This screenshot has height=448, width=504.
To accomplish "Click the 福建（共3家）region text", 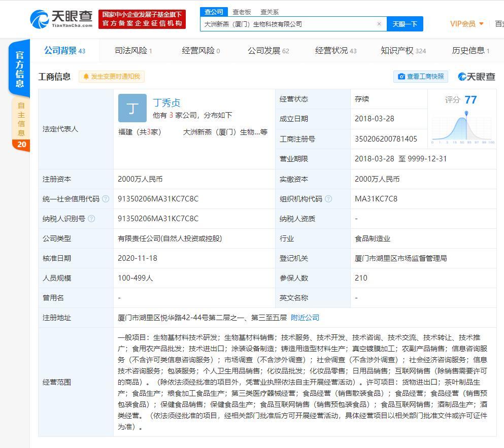I will [x=140, y=132].
